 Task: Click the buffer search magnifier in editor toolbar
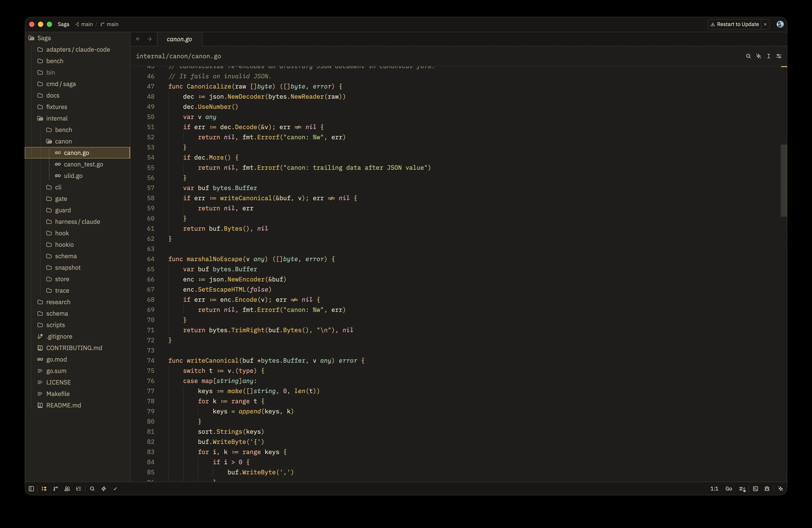point(748,56)
